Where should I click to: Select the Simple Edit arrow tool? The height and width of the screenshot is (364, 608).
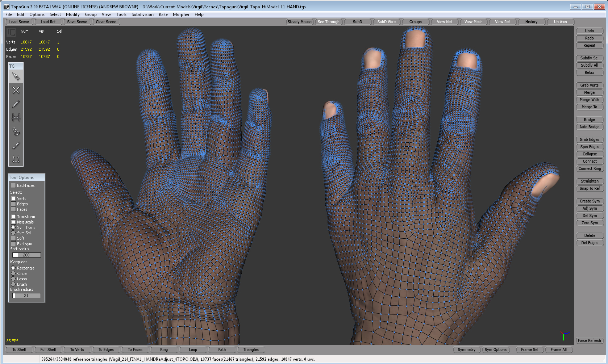[x=16, y=76]
